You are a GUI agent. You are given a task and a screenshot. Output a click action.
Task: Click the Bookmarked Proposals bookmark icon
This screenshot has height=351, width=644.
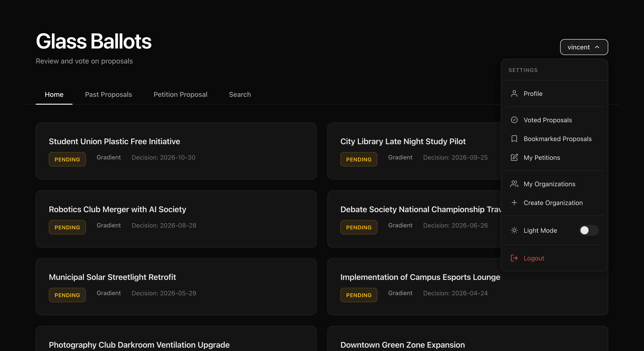coord(514,139)
